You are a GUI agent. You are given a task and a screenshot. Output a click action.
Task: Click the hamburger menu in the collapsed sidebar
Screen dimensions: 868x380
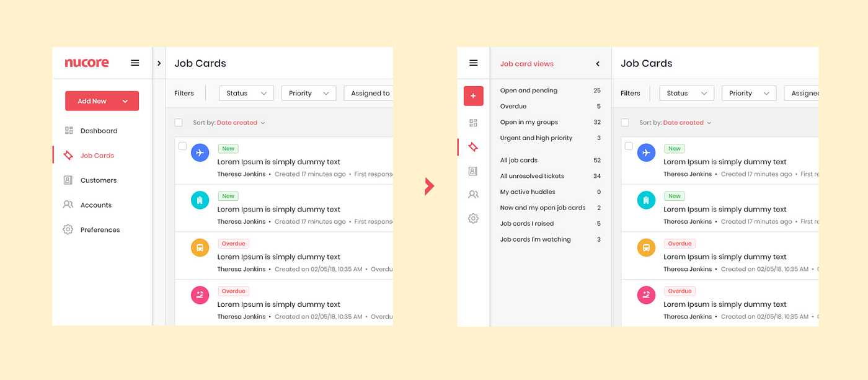point(474,63)
